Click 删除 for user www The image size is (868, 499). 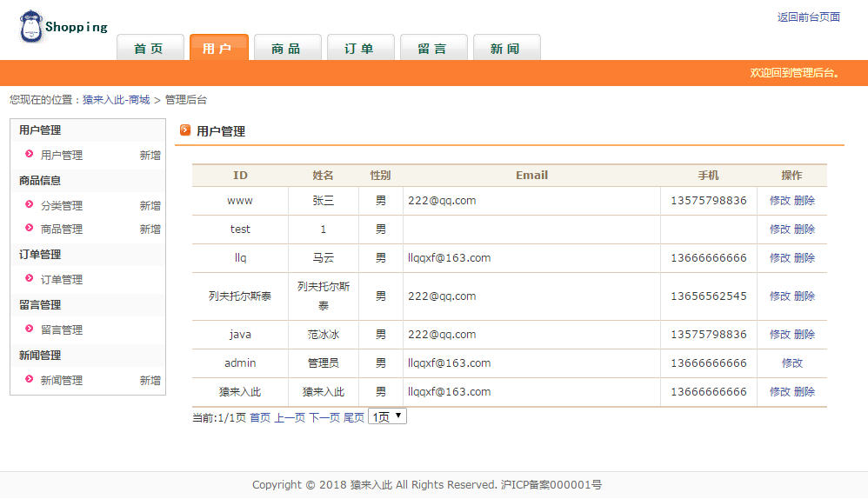click(805, 200)
